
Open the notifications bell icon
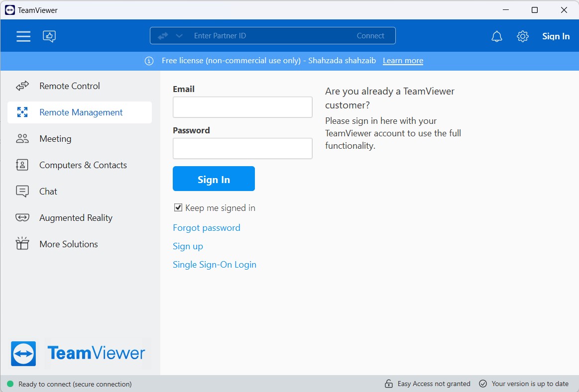pyautogui.click(x=496, y=36)
